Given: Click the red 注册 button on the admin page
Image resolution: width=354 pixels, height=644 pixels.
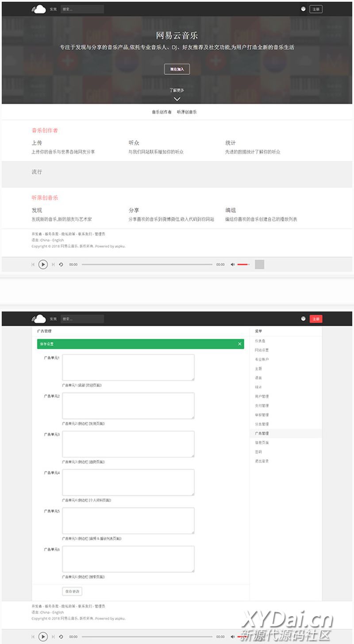Looking at the screenshot, I should [x=316, y=319].
